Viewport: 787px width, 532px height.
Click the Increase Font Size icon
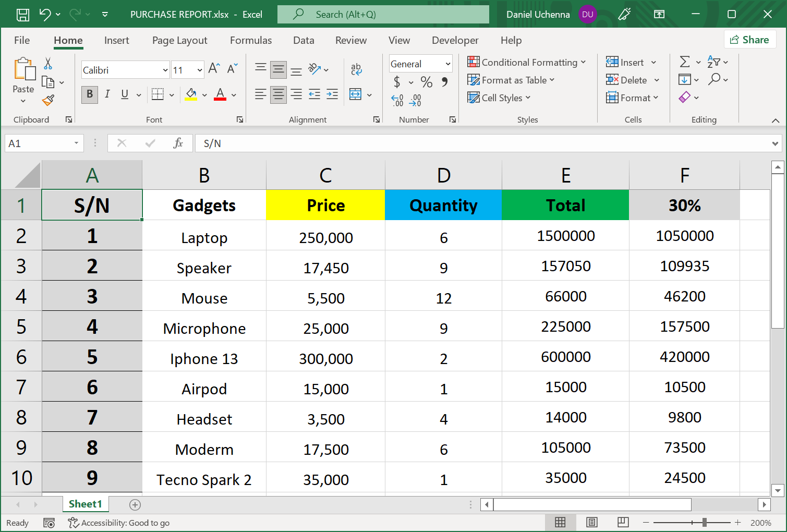coord(214,68)
